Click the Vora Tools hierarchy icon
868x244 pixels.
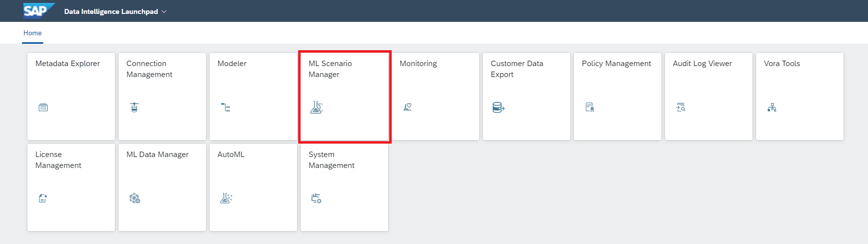(772, 107)
